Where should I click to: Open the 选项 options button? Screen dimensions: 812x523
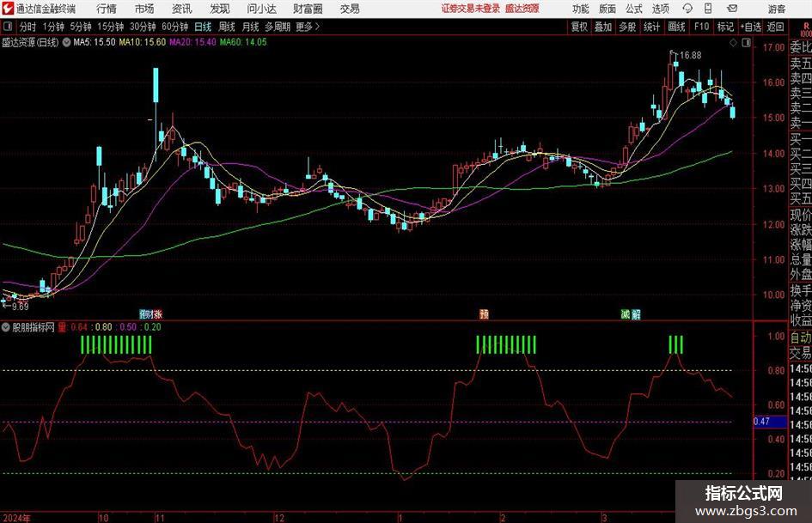coord(660,9)
